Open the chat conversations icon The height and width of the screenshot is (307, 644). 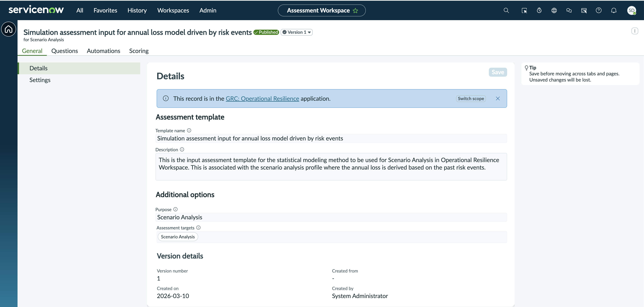pyautogui.click(x=569, y=10)
